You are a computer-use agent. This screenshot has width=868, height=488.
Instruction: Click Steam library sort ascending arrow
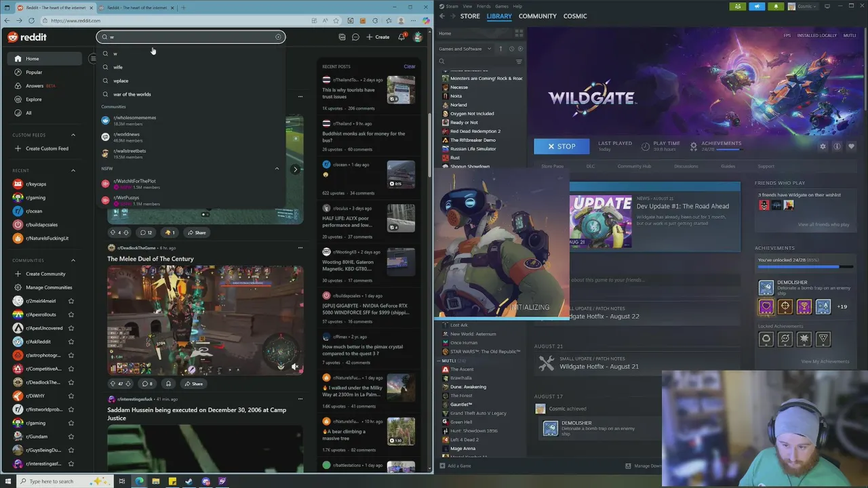click(x=500, y=49)
